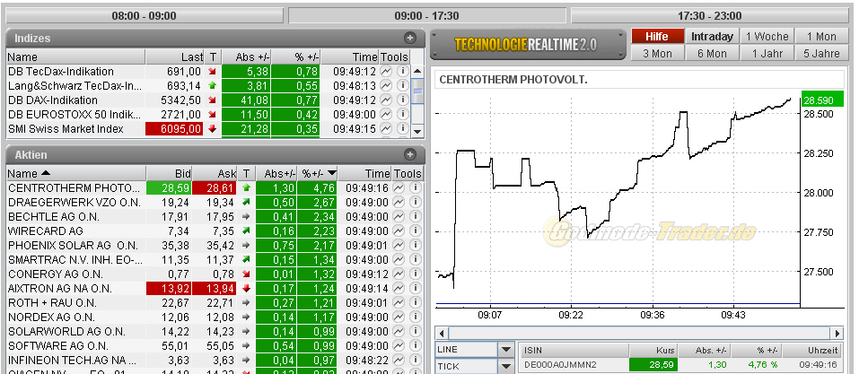Show info for DB TecDax-Indikation
This screenshot has width=868, height=374.
tap(402, 72)
